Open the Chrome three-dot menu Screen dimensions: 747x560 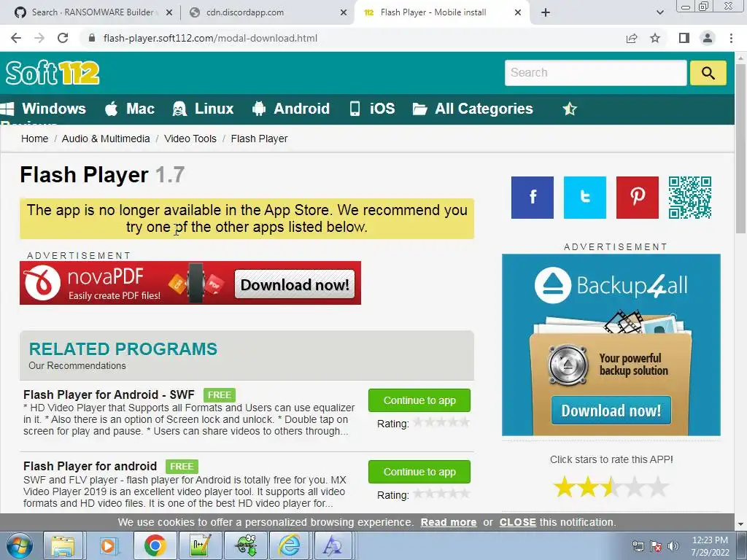(x=731, y=38)
